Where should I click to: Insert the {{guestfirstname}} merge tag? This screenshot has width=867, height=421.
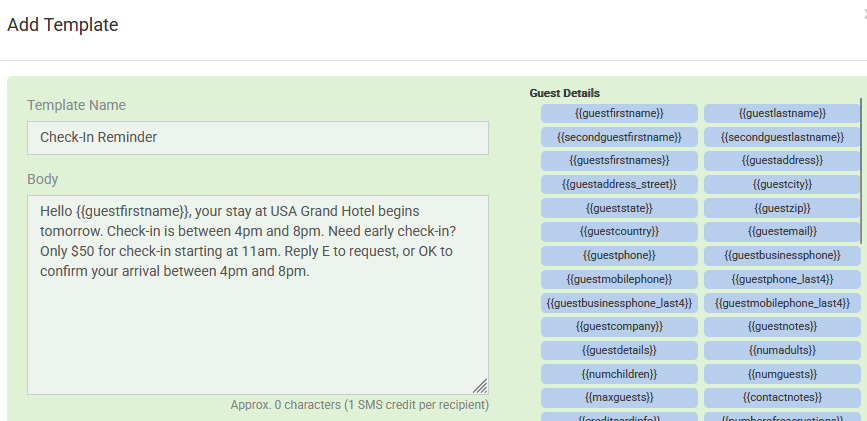619,113
